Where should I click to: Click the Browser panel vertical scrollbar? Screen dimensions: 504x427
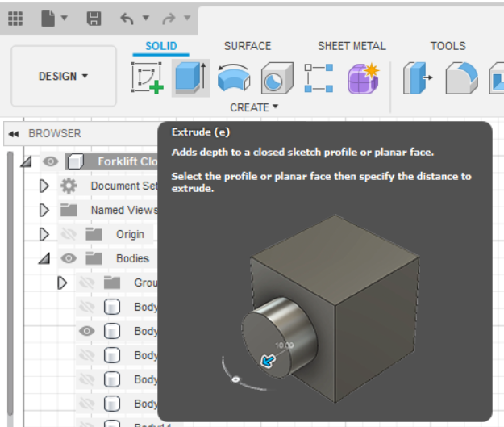[x=10, y=283]
